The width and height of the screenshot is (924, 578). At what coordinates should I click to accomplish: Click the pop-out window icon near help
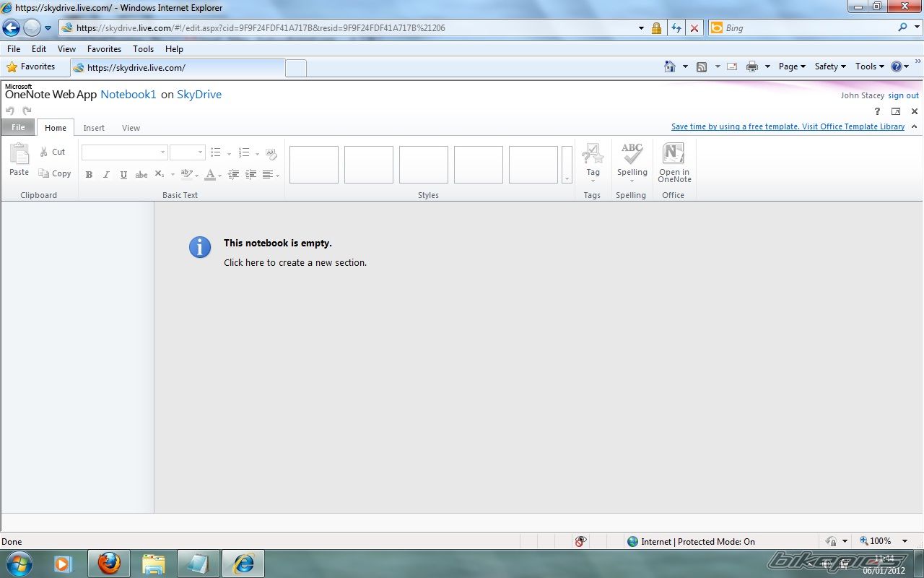[896, 111]
